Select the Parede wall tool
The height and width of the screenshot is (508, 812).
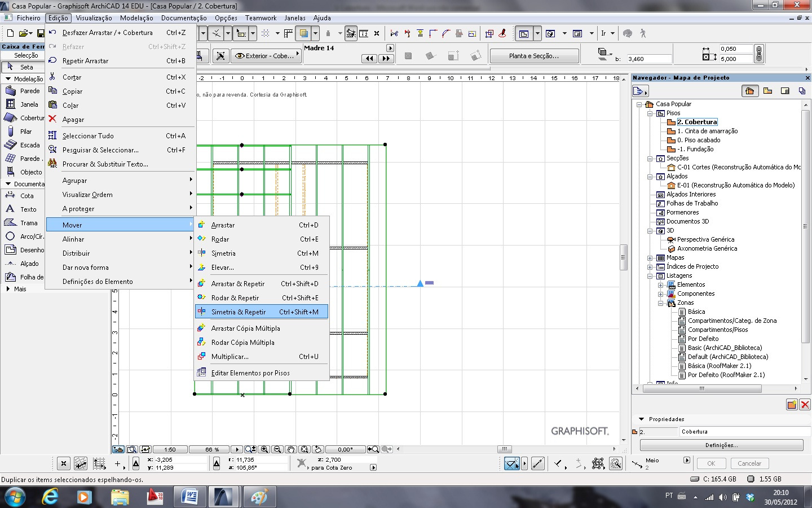(x=23, y=90)
